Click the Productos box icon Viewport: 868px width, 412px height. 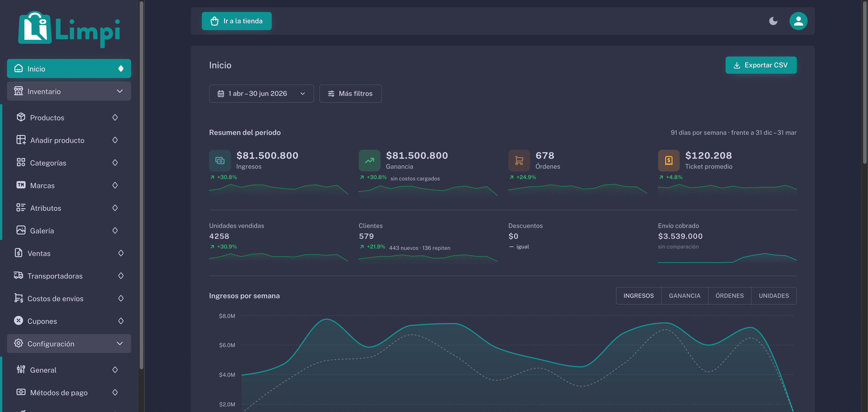pos(21,117)
